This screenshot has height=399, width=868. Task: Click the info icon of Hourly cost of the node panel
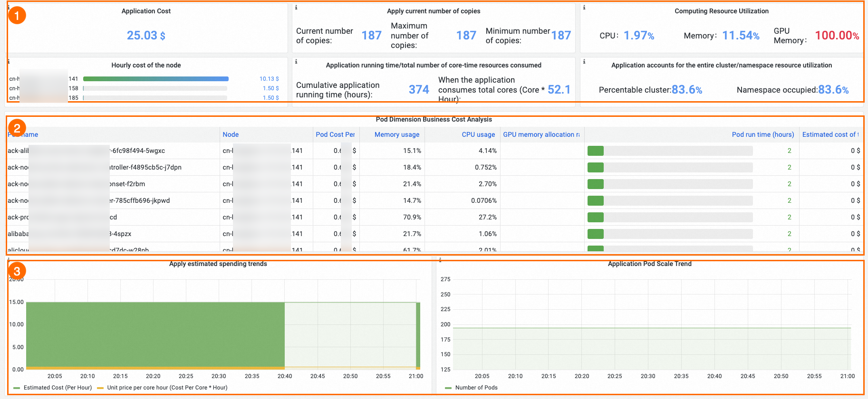click(x=9, y=62)
